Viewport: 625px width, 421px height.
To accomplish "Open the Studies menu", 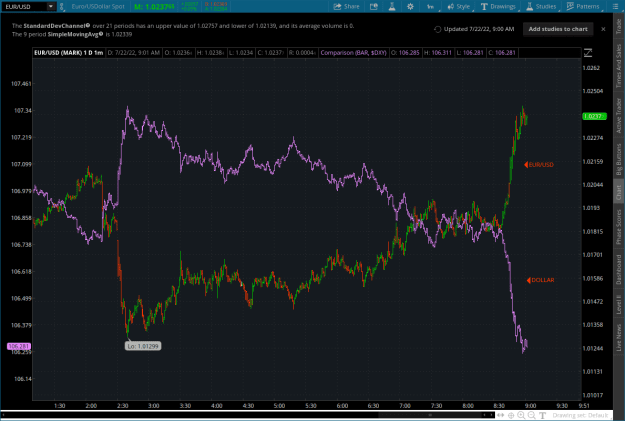I will point(541,6).
